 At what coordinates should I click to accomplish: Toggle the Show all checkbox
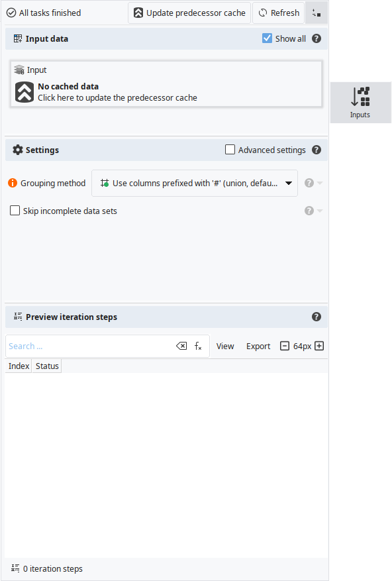tap(267, 38)
